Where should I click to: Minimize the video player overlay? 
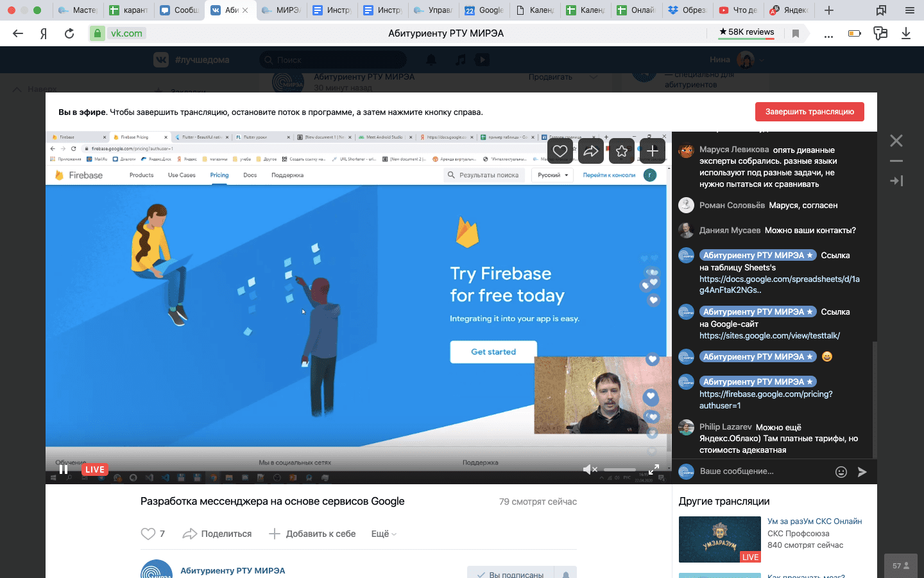[x=896, y=161]
